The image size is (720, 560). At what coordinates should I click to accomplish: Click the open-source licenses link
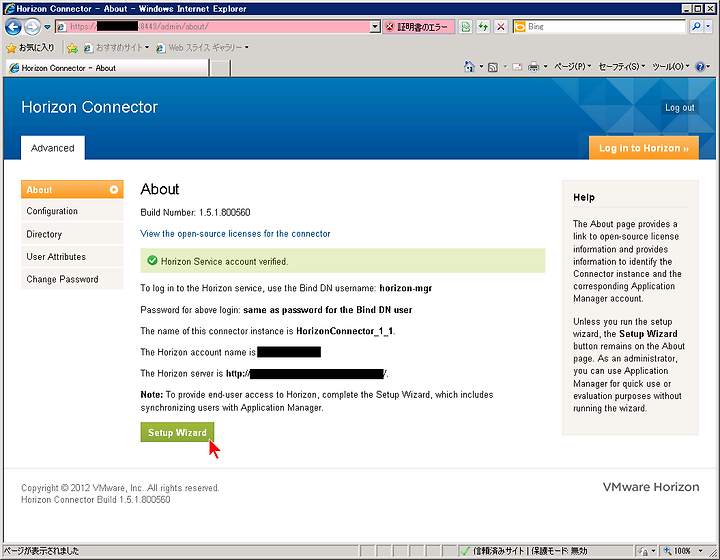coord(235,234)
